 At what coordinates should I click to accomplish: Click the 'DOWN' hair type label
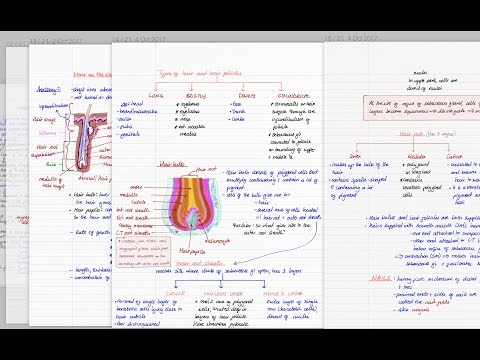point(247,96)
